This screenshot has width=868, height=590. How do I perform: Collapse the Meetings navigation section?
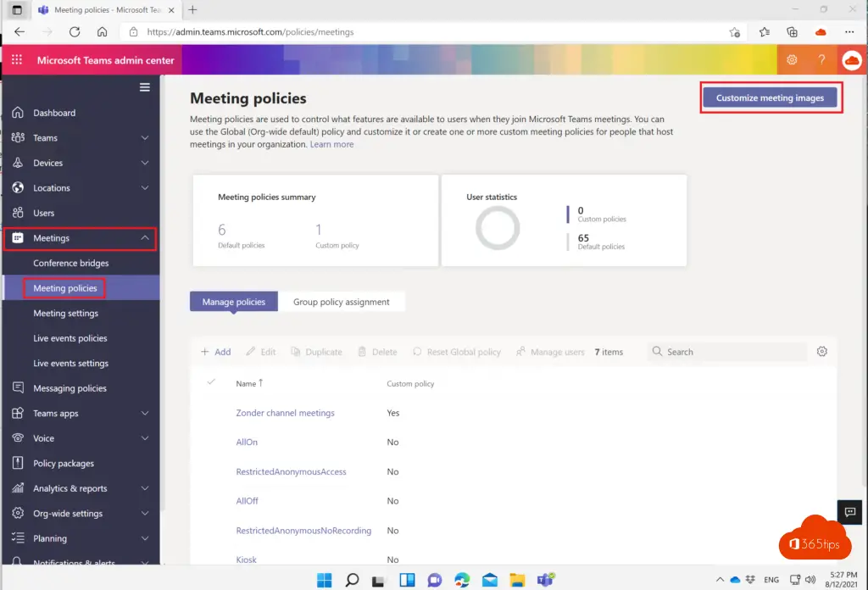pos(145,238)
